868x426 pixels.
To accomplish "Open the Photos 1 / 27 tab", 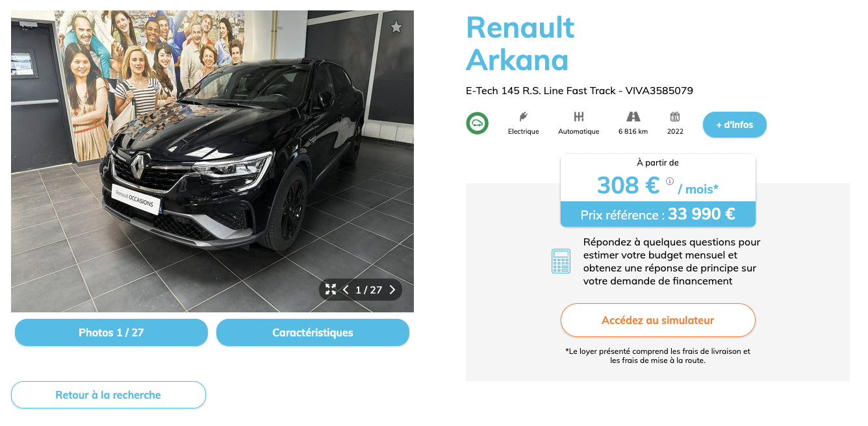I will (111, 332).
